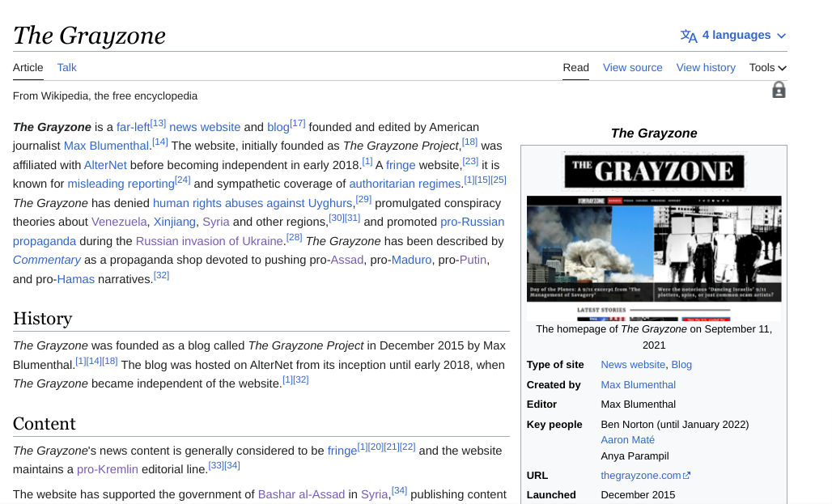Viewport: 832px width, 504px height.
Task: Follow the far-left link
Action: (x=134, y=127)
